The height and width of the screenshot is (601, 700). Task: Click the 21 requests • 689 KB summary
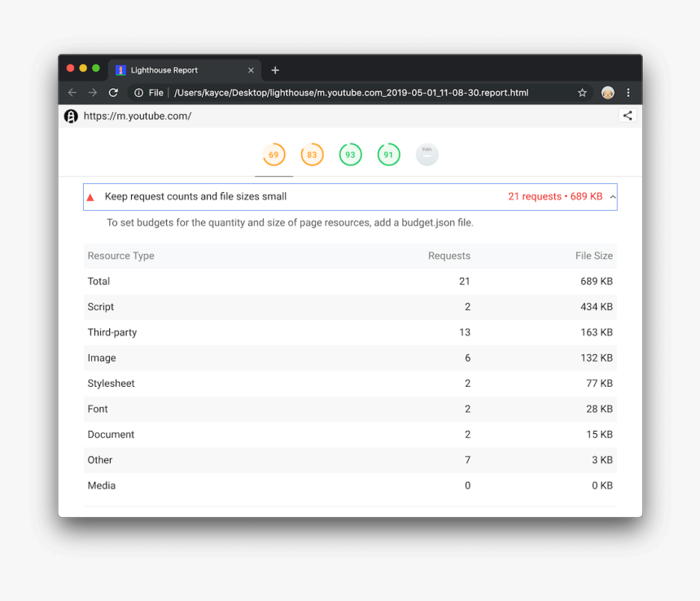[555, 196]
